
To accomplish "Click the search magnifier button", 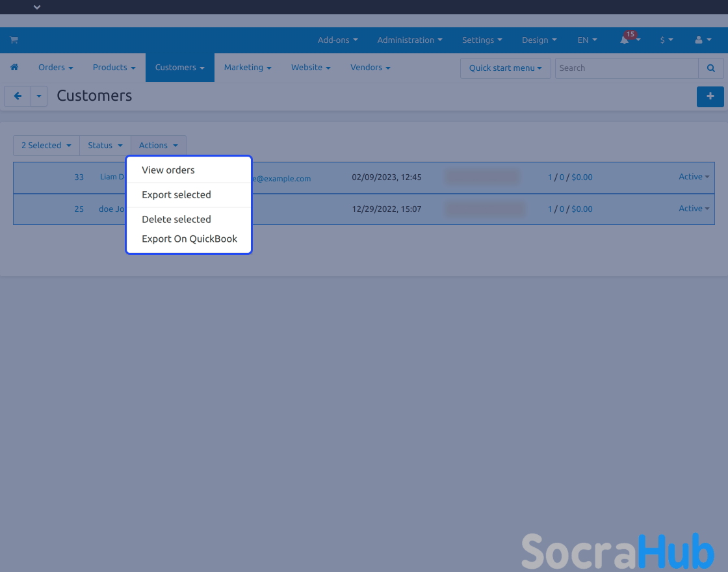I will tap(711, 68).
